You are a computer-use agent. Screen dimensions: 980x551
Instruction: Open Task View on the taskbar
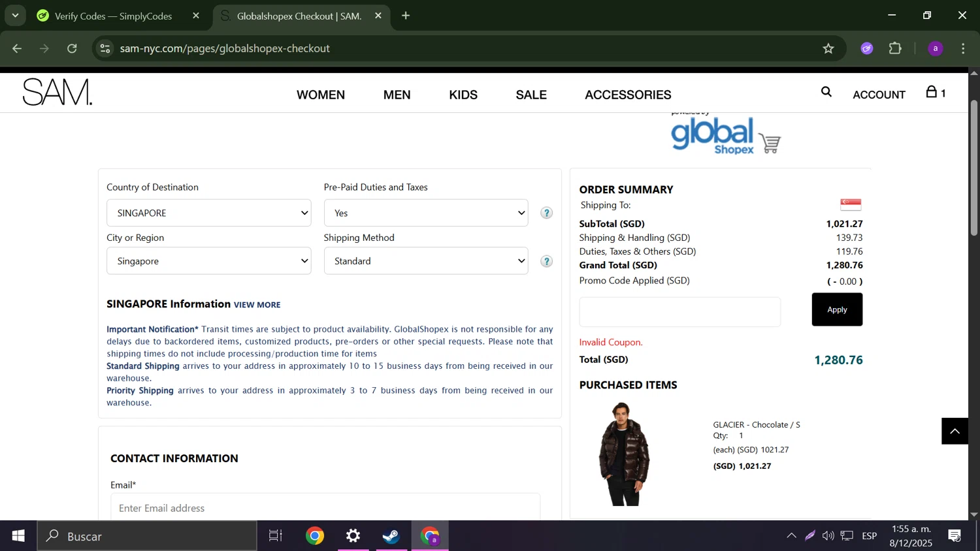point(276,536)
